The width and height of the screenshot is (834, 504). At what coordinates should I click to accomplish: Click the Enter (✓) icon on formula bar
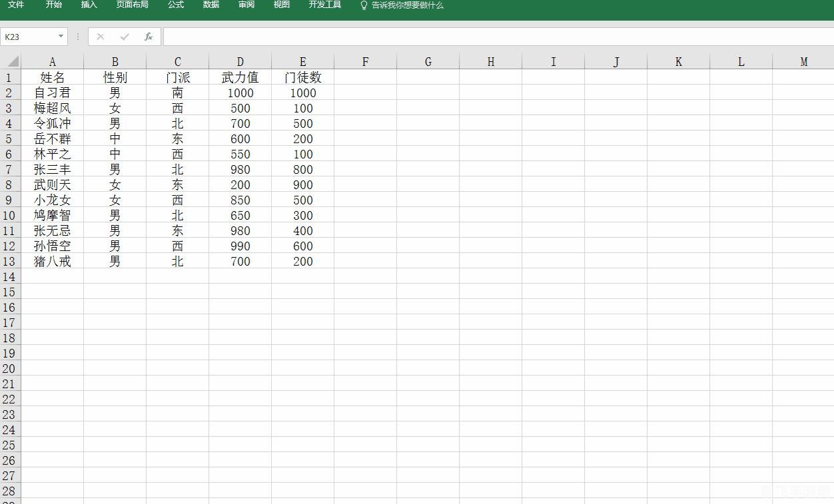[124, 37]
